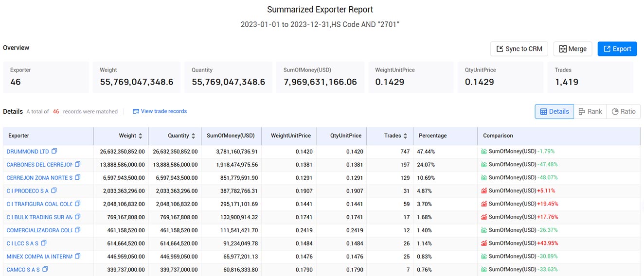Copy the C I LCC S A S name
644x276 pixels.
click(x=44, y=243)
